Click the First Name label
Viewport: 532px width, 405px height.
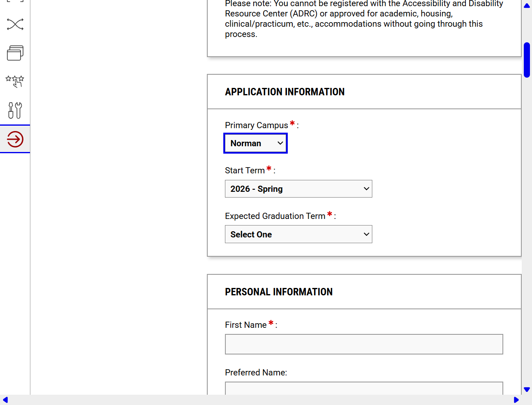(x=246, y=325)
